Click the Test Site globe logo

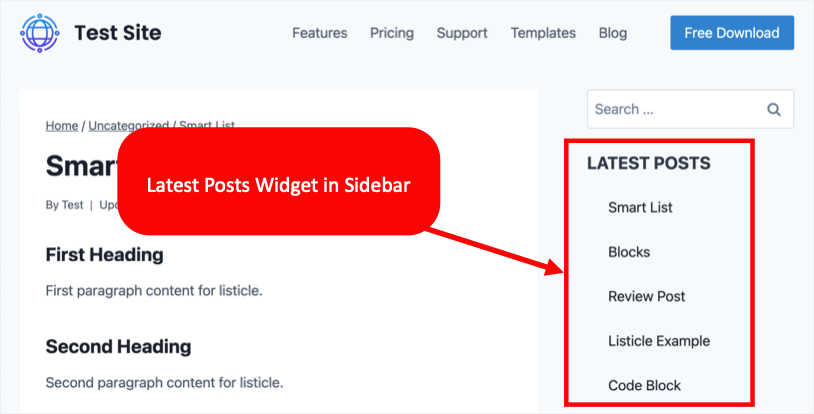pyautogui.click(x=40, y=32)
